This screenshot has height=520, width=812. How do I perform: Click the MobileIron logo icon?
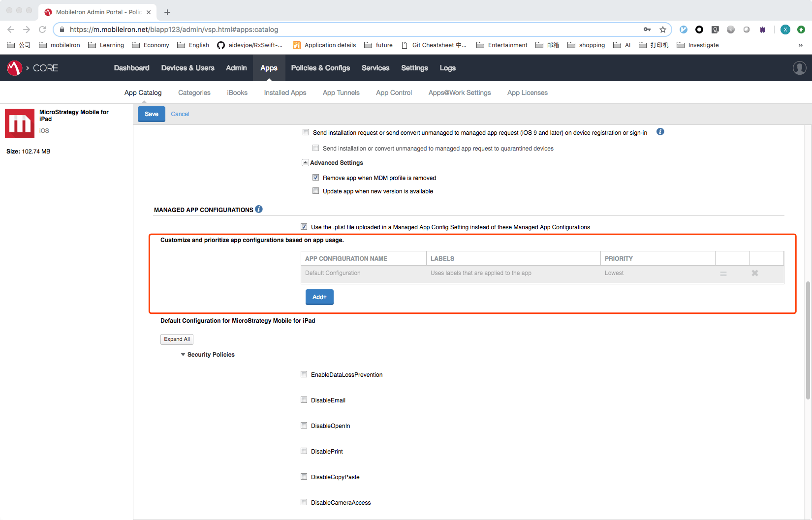pyautogui.click(x=15, y=68)
